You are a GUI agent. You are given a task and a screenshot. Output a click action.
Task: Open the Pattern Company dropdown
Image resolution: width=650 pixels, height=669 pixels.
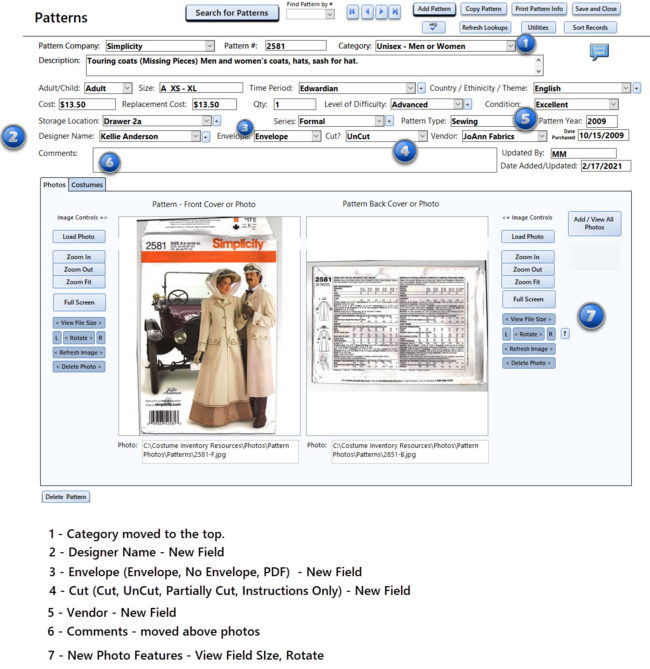pyautogui.click(x=210, y=46)
